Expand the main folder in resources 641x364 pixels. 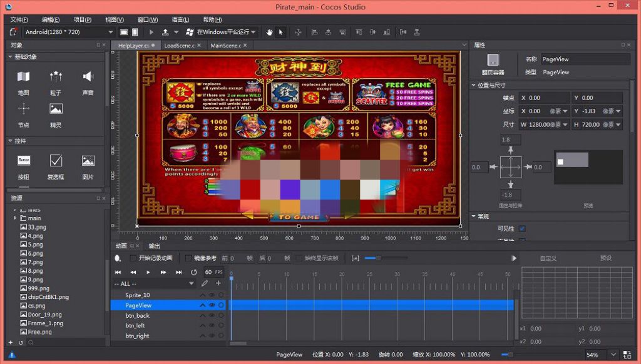pos(15,218)
